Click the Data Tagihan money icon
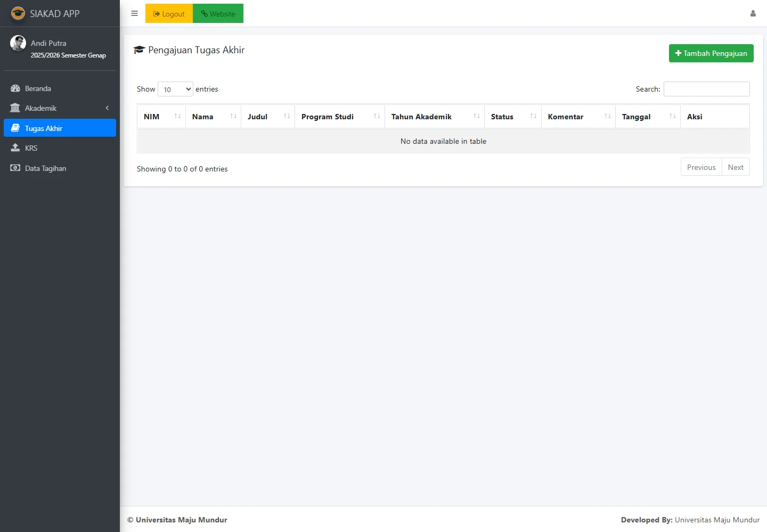 15,168
